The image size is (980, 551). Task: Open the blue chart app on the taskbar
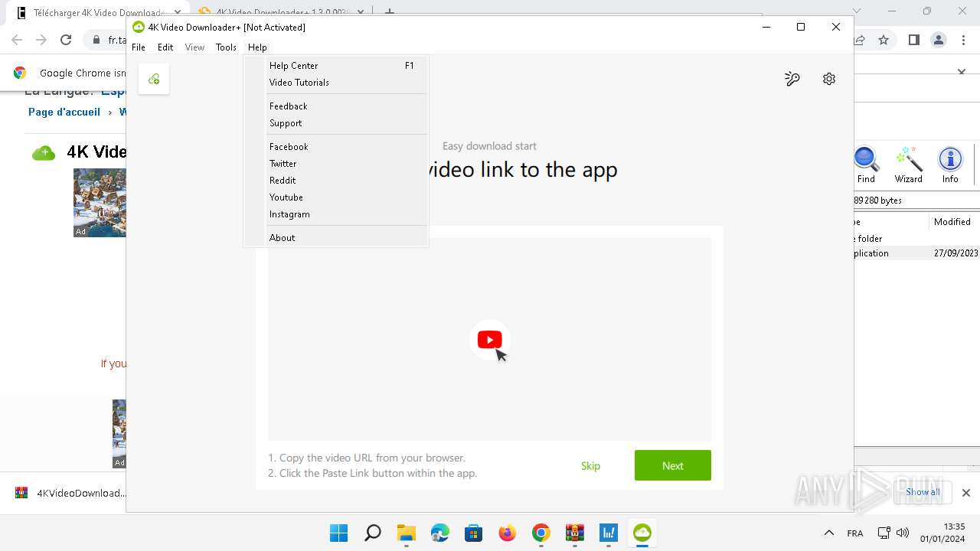[608, 533]
